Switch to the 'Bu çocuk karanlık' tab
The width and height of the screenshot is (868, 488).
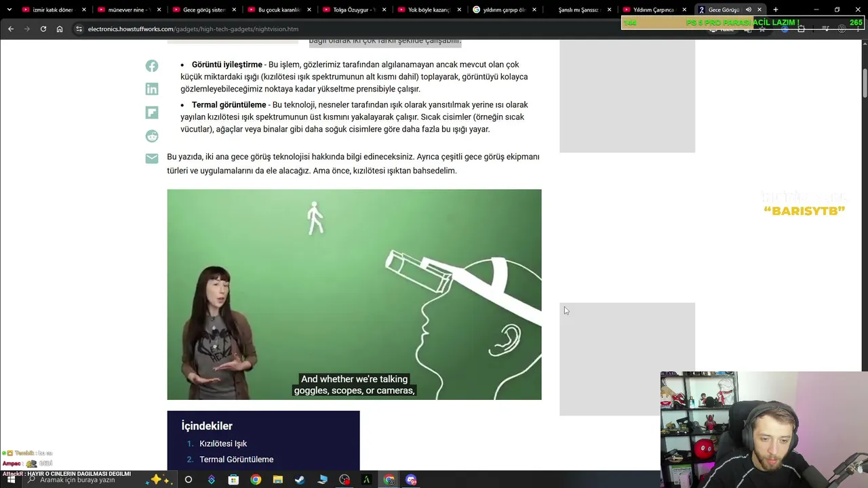(279, 10)
